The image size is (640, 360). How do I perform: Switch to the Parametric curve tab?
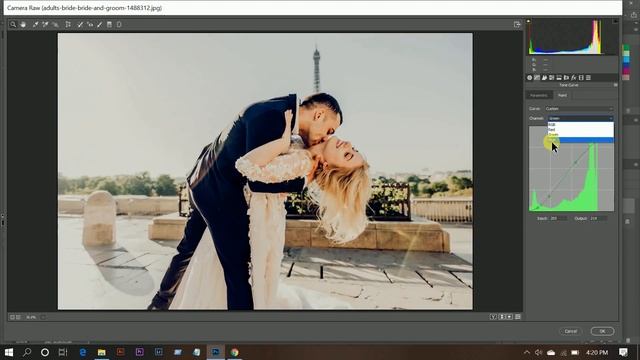539,95
